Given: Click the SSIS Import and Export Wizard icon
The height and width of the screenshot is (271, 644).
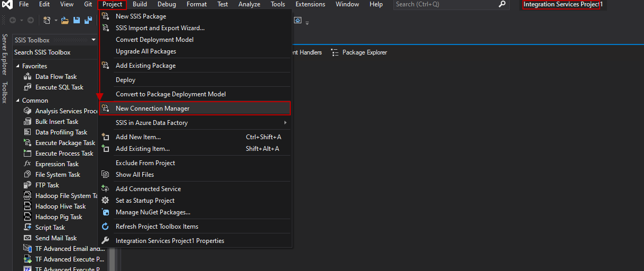Looking at the screenshot, I should point(105,28).
